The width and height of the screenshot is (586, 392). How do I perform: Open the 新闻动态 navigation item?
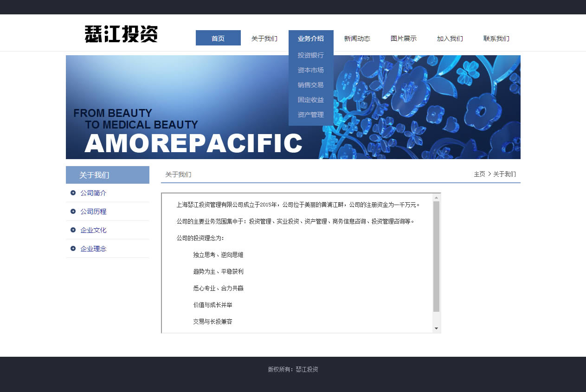pyautogui.click(x=357, y=39)
